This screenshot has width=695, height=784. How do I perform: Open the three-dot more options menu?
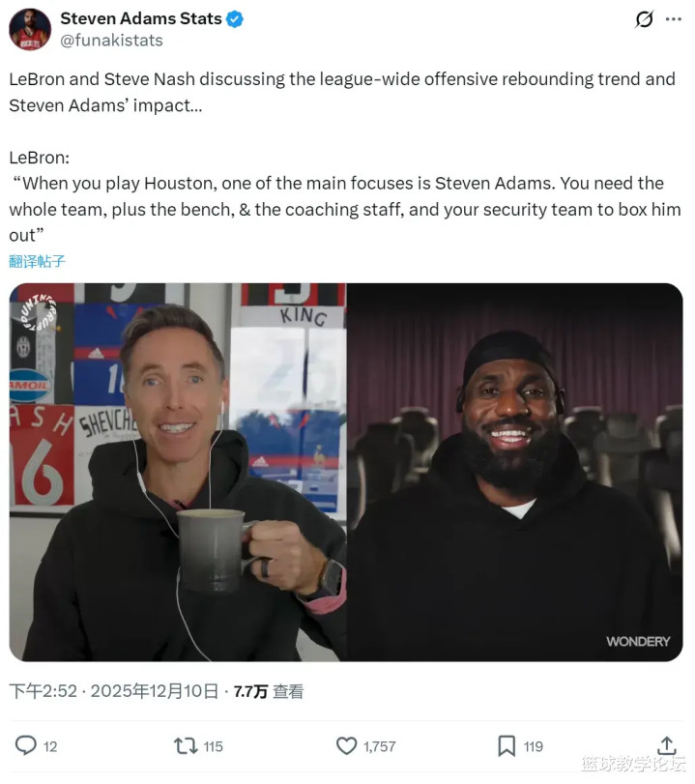tap(674, 19)
